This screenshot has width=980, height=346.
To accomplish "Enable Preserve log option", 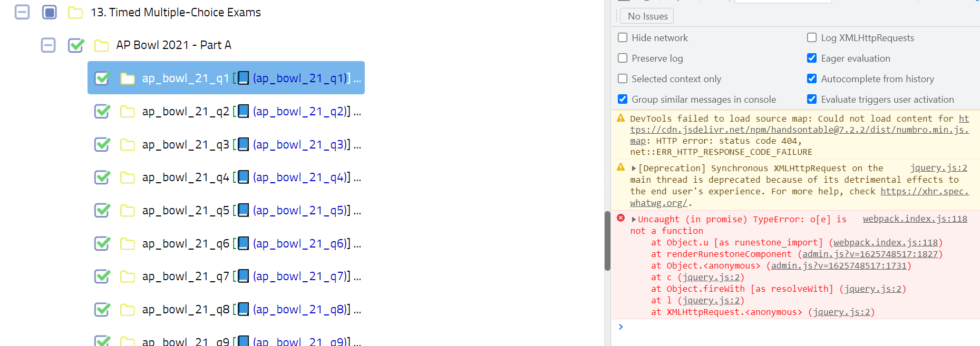I will click(623, 58).
